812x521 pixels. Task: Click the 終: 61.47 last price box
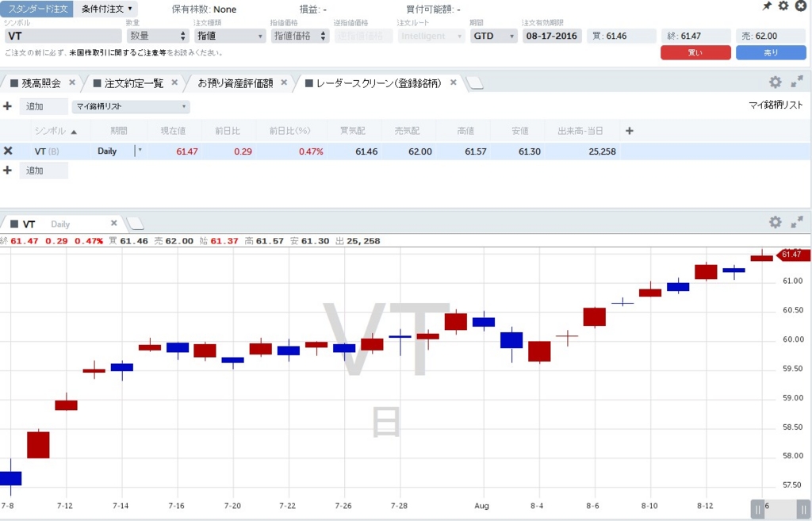(696, 36)
